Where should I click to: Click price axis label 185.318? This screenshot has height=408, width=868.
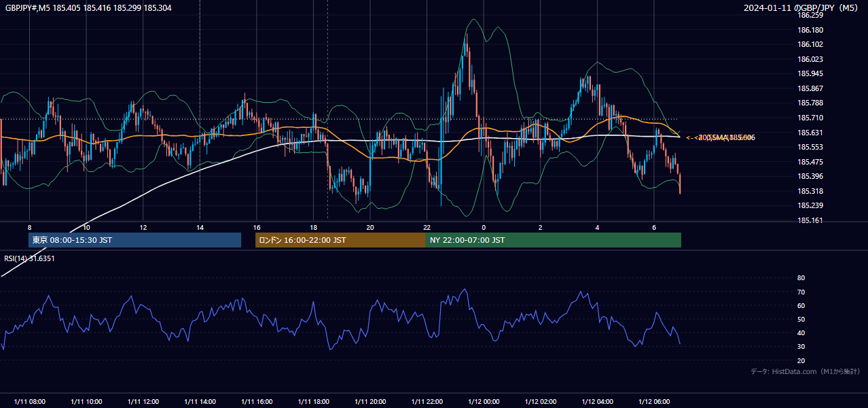point(810,191)
